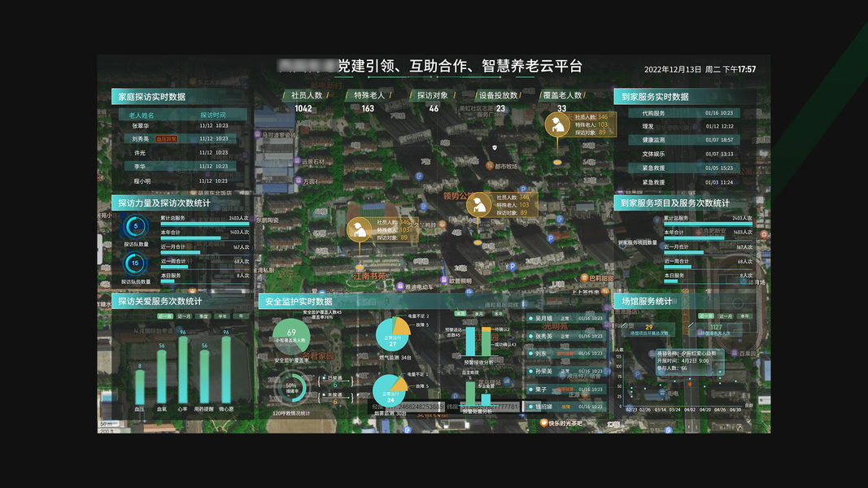
Task: Select 本年 tab in 场馆服务统计
Action: 744,316
